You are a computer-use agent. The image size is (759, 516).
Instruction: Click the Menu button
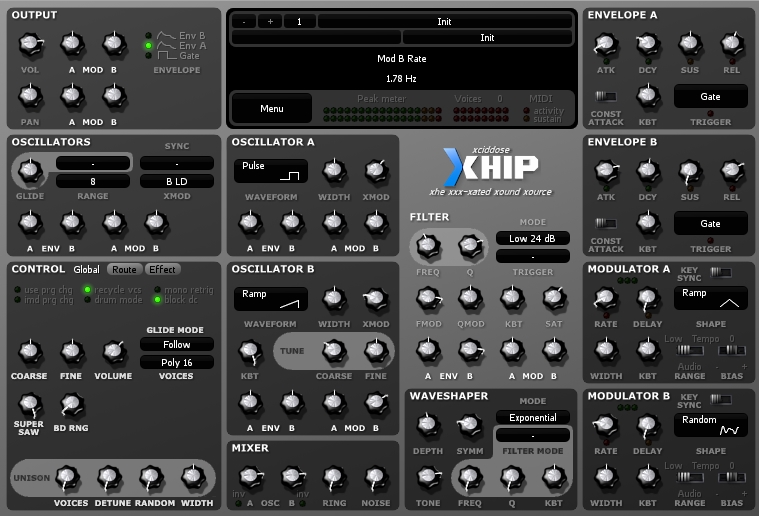click(272, 108)
